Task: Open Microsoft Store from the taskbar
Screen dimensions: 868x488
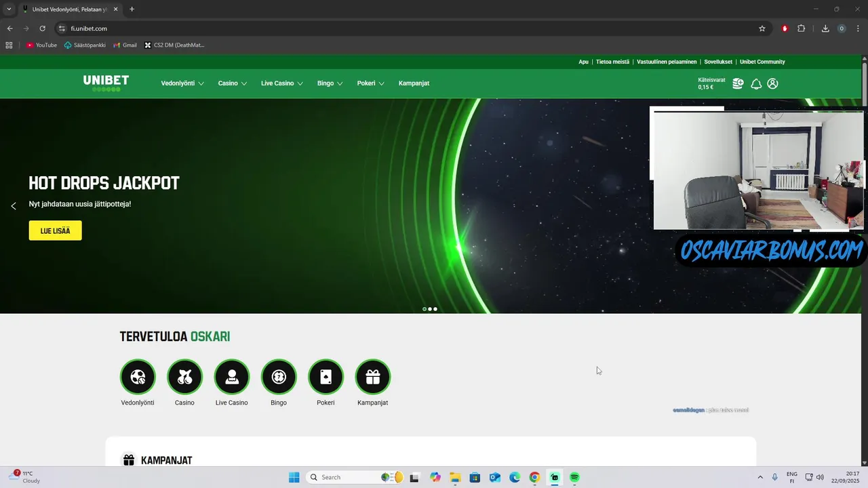Action: 475,477
